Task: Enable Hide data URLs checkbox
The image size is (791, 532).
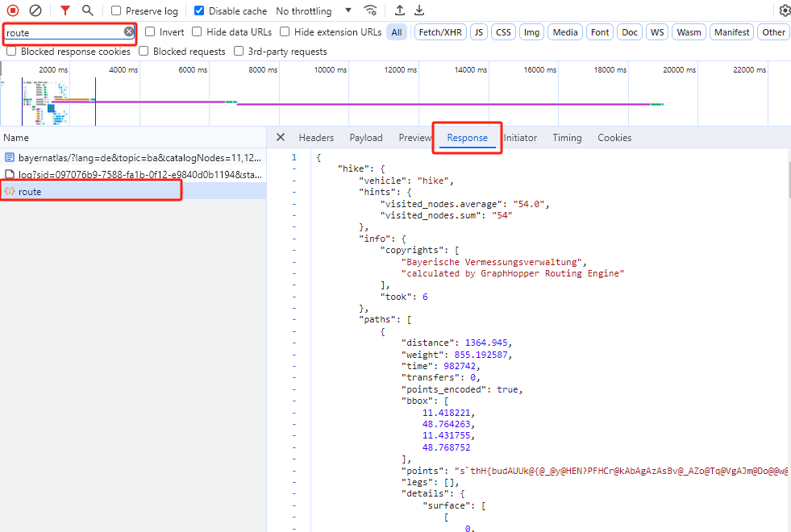Action: pyautogui.click(x=197, y=31)
